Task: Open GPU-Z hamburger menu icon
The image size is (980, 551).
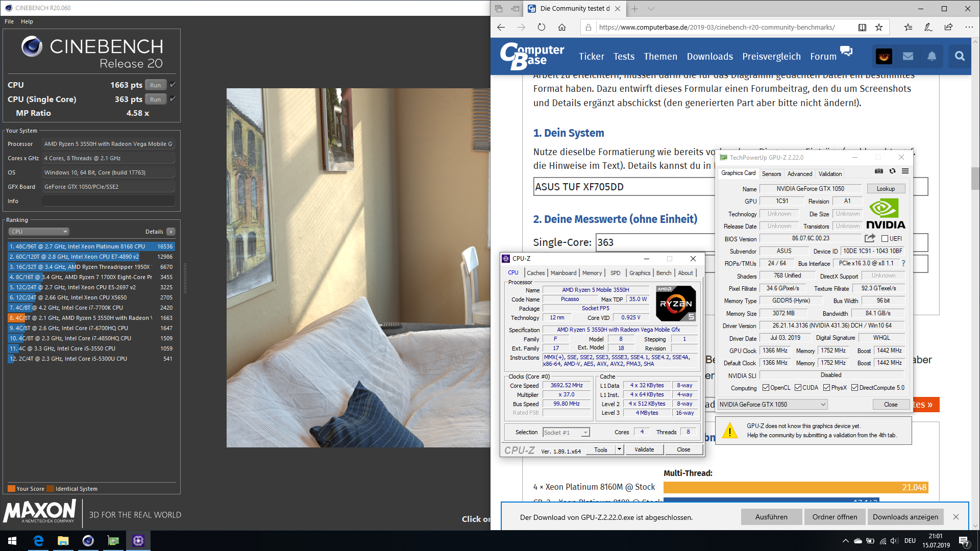Action: tap(905, 171)
